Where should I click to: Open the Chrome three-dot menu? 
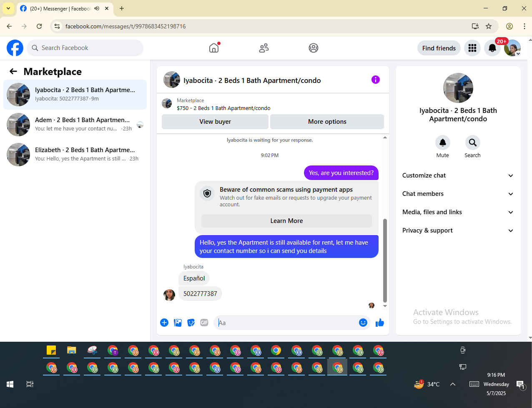(x=524, y=26)
